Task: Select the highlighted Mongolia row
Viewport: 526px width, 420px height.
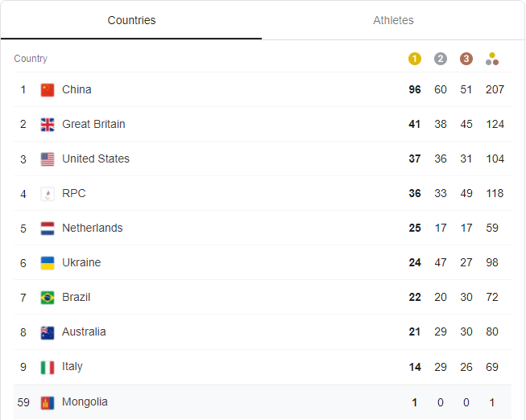Action: click(263, 402)
